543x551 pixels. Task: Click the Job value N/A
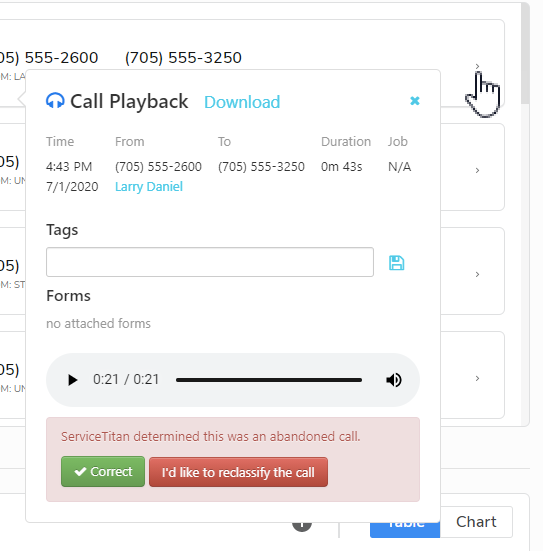pyautogui.click(x=399, y=167)
